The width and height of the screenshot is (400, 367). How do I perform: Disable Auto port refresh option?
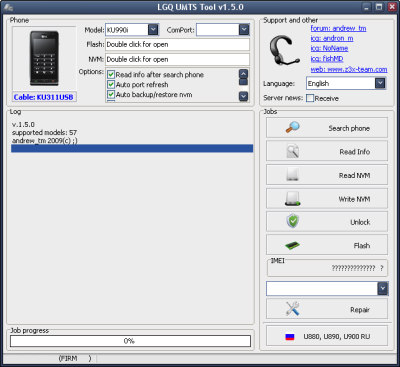pyautogui.click(x=111, y=85)
